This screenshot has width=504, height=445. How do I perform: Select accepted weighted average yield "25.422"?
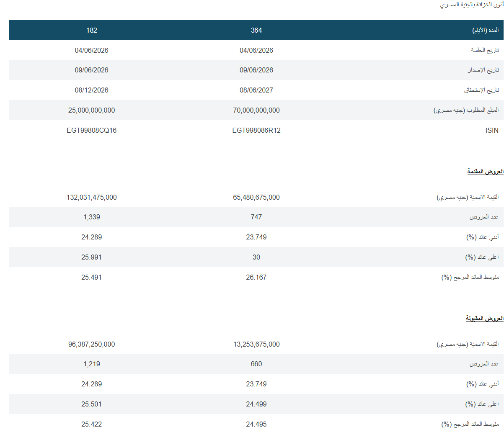(92, 424)
